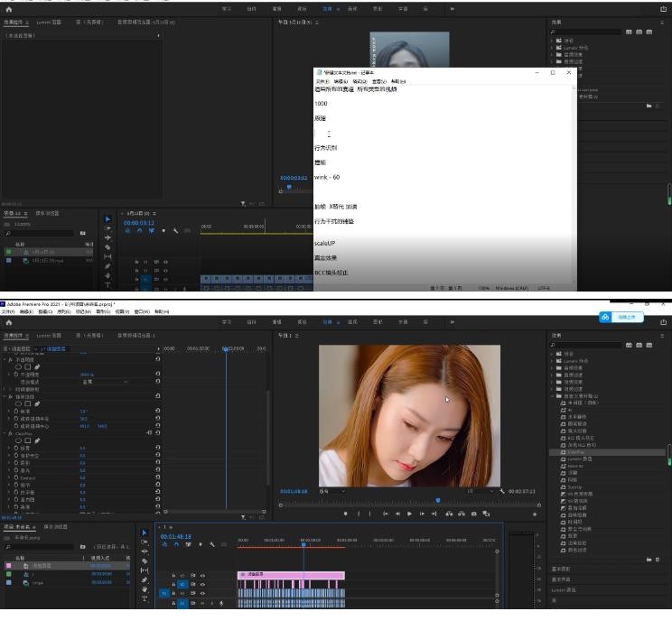
Task: Add a marker from lower Program monitor controls
Action: tap(345, 514)
